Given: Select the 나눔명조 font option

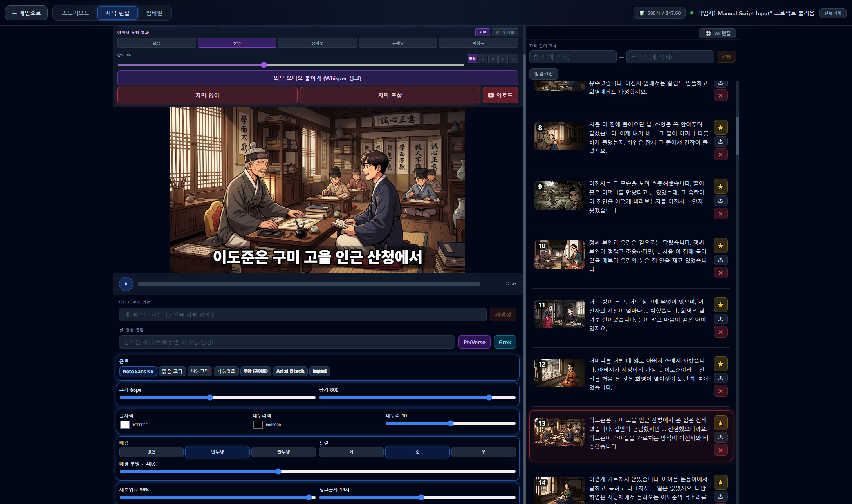Looking at the screenshot, I should pyautogui.click(x=226, y=371).
